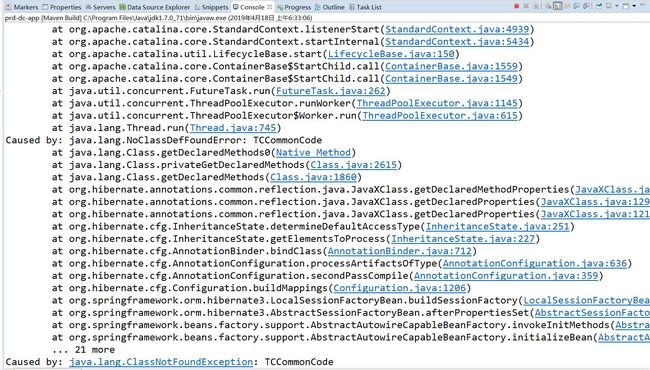Click the Native Method link
The height and width of the screenshot is (370, 650).
[313, 152]
